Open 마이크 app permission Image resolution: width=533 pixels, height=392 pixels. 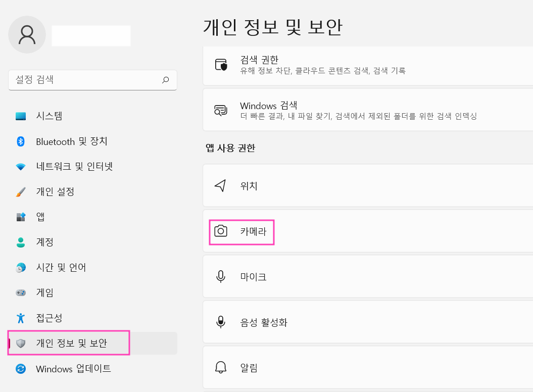click(368, 276)
